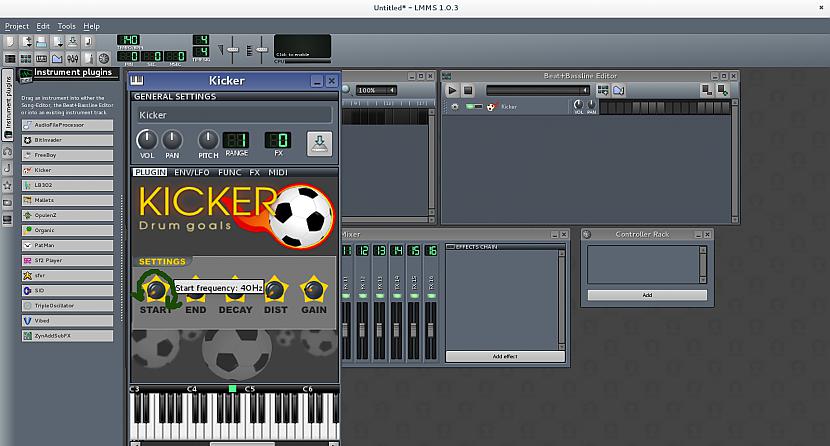Switch to the FUNC tab in Kicker

[x=229, y=172]
